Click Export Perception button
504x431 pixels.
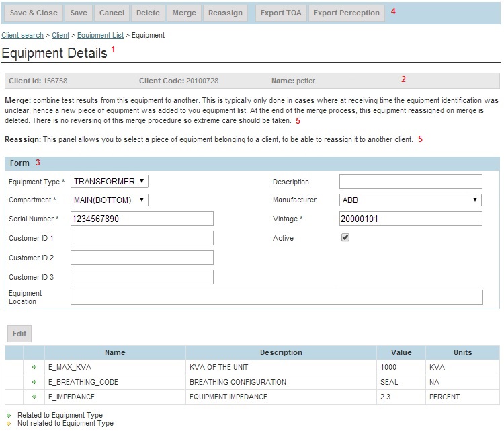point(347,13)
